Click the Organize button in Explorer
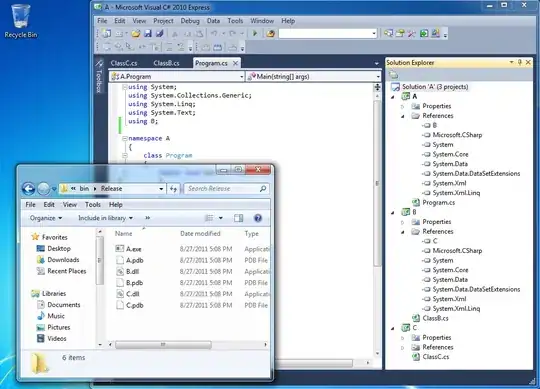The height and width of the screenshot is (389, 540). pyautogui.click(x=46, y=218)
